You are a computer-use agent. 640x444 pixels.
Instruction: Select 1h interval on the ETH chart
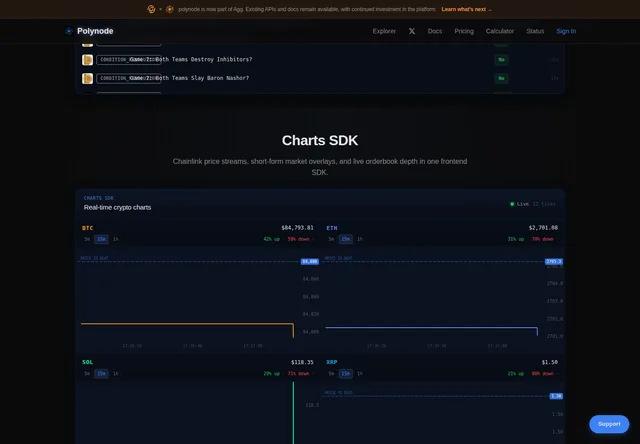coord(360,239)
